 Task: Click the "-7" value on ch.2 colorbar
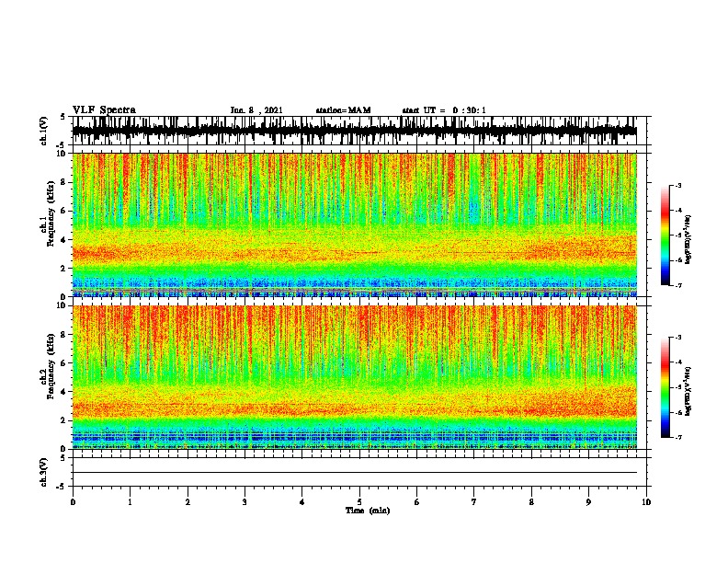[677, 437]
